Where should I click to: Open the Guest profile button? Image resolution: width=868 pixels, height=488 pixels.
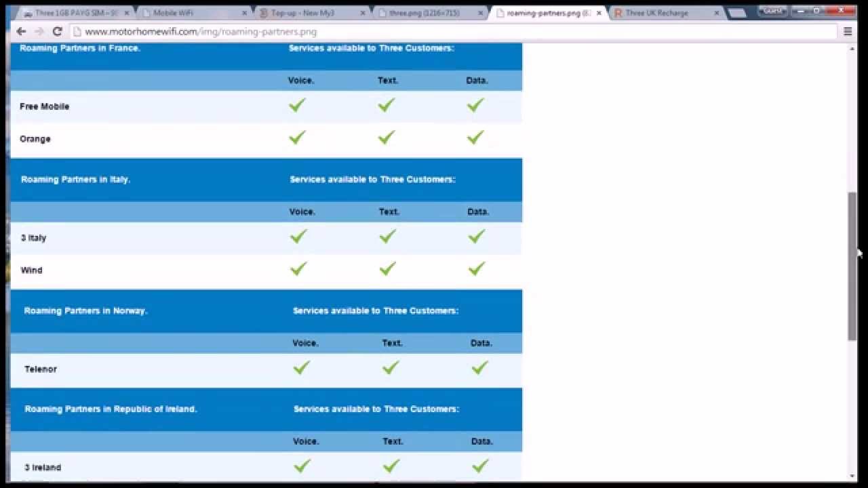[x=773, y=10]
